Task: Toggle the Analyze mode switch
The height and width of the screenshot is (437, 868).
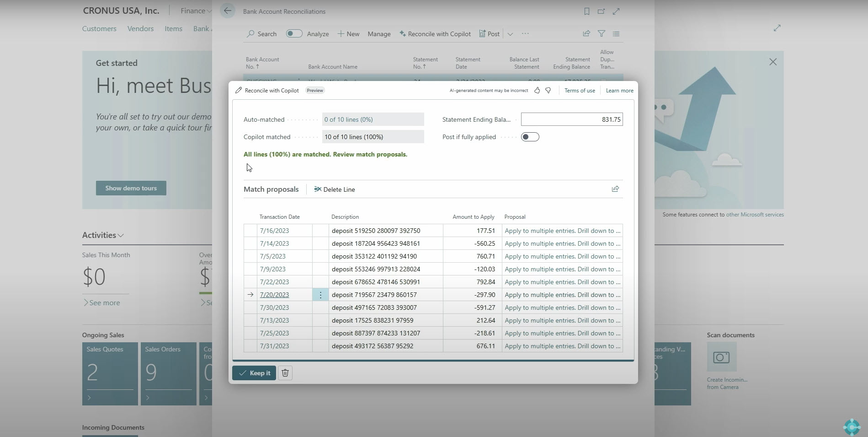Action: [x=294, y=33]
